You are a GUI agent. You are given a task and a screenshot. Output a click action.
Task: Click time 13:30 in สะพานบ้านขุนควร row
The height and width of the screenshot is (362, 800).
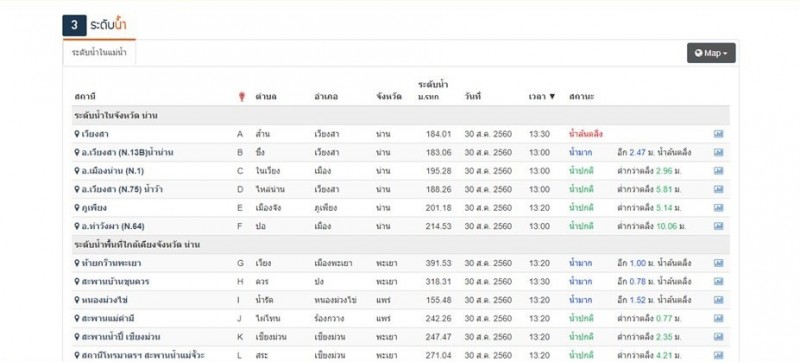(539, 281)
